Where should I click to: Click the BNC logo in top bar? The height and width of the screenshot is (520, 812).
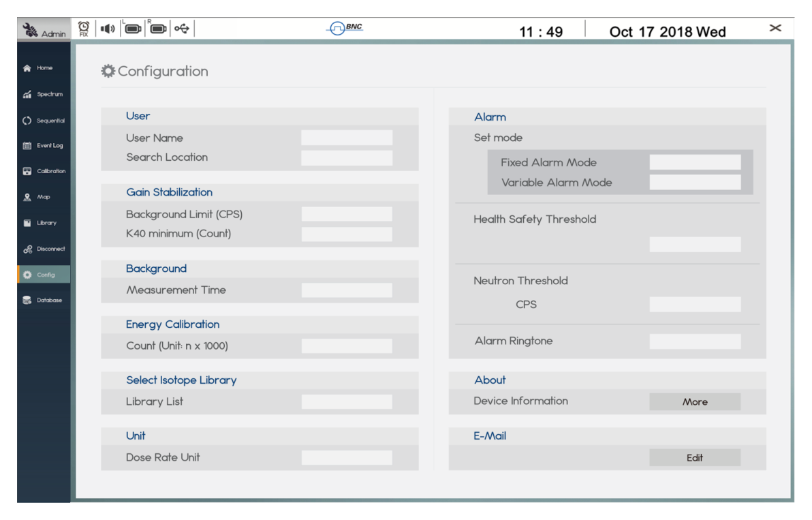[345, 28]
